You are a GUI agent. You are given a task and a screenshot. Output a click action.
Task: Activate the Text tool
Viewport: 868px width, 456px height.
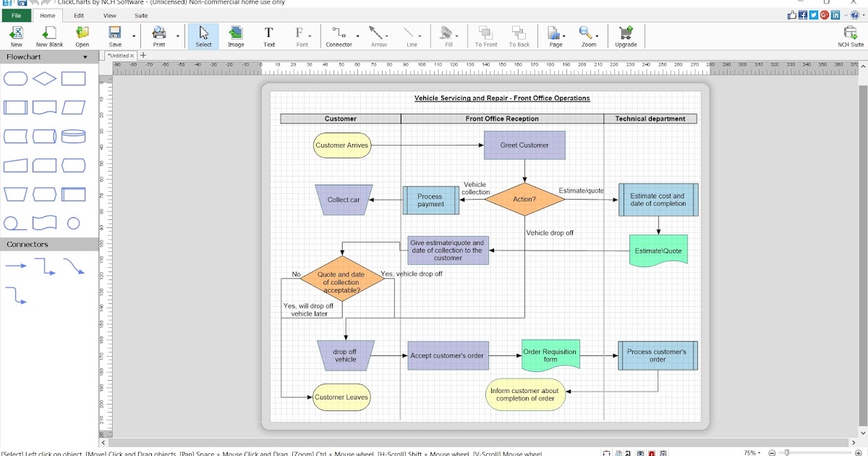(268, 34)
